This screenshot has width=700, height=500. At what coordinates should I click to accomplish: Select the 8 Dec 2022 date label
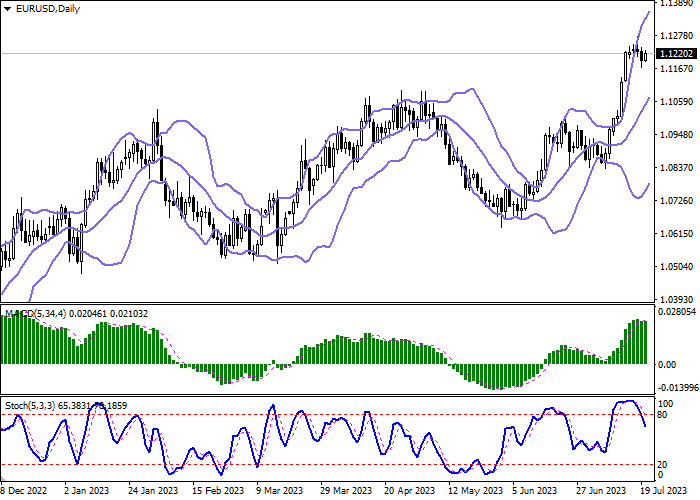pos(24,491)
